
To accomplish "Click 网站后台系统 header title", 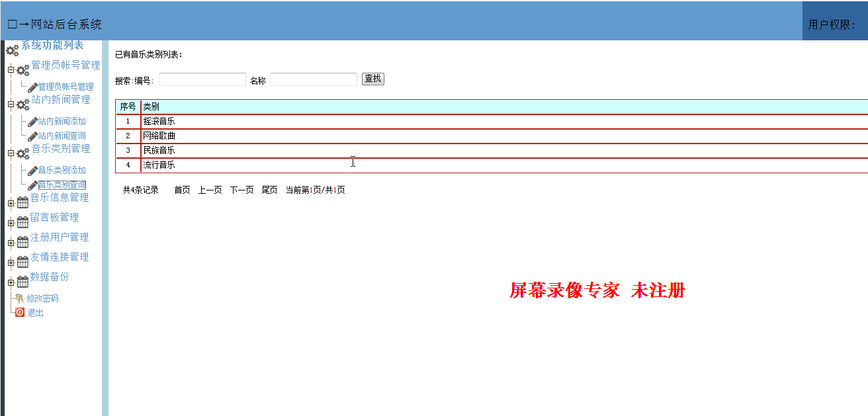I will click(x=66, y=24).
